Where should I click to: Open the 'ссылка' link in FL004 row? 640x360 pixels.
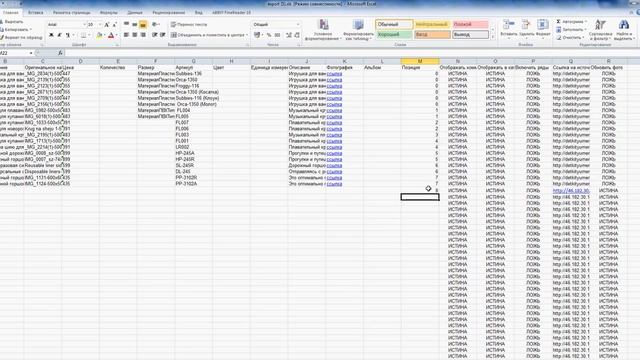click(x=334, y=111)
